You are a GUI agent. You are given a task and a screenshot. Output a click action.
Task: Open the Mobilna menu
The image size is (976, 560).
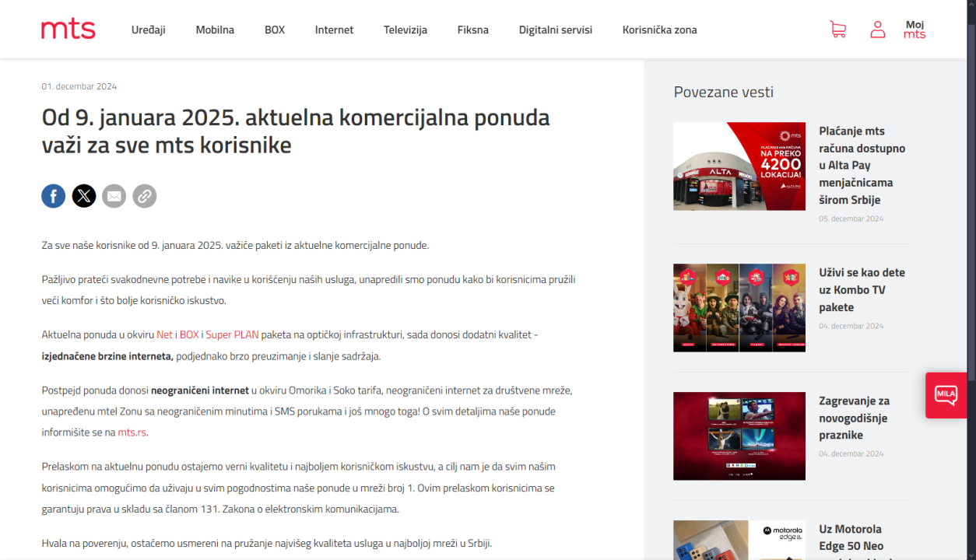coord(215,30)
